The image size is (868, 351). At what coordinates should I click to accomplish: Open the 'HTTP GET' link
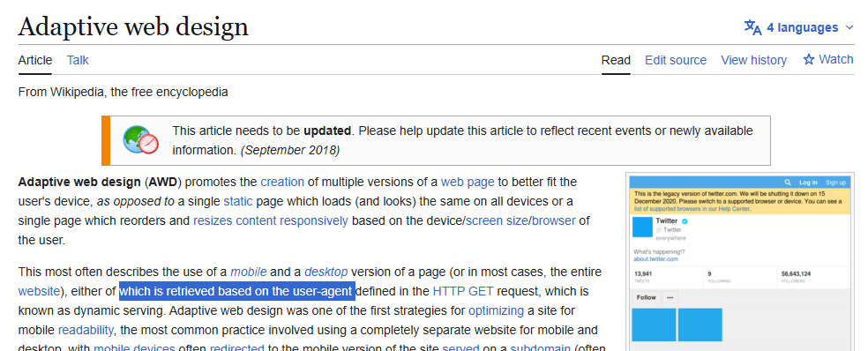(x=463, y=291)
